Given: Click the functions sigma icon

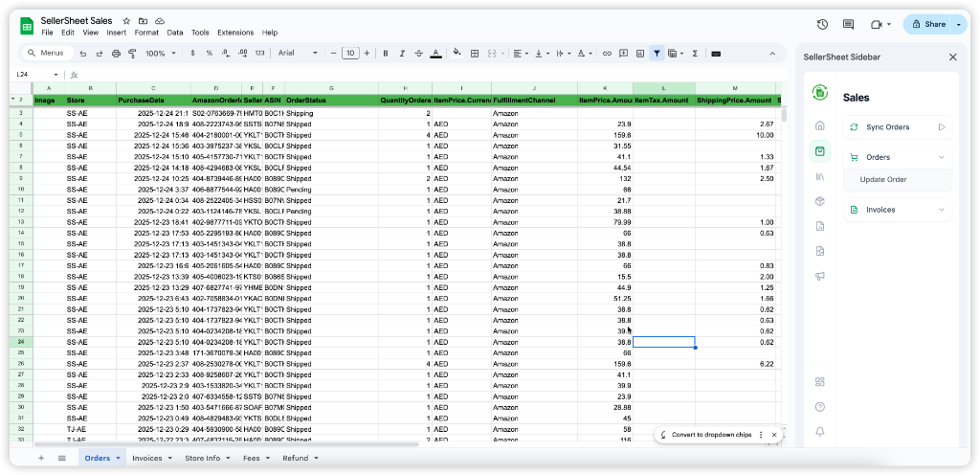Looking at the screenshot, I should 695,54.
